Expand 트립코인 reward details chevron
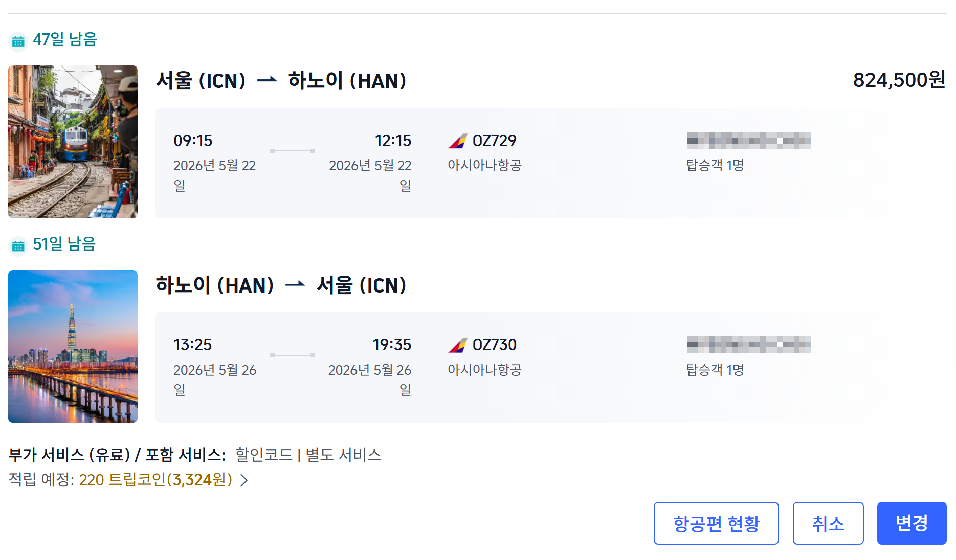956x560 pixels. point(244,480)
